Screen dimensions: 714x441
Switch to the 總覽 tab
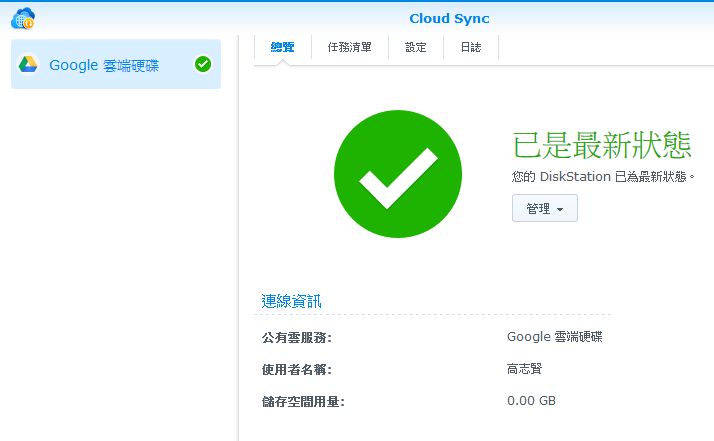282,47
